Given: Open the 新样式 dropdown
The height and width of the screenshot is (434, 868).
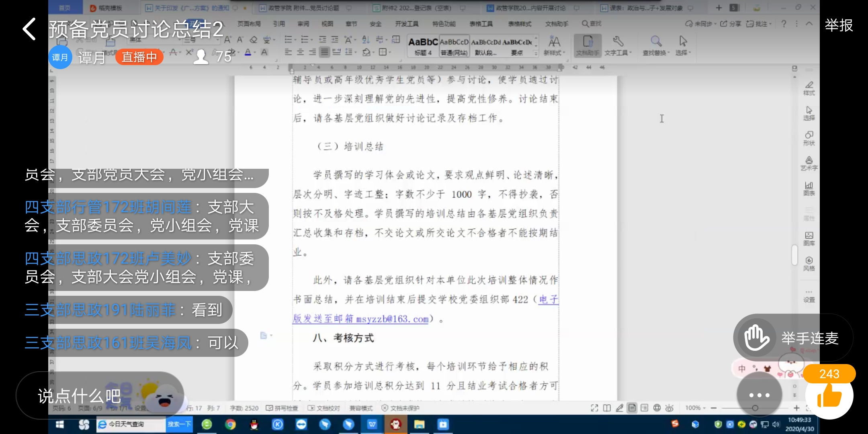Looking at the screenshot, I should point(554,45).
